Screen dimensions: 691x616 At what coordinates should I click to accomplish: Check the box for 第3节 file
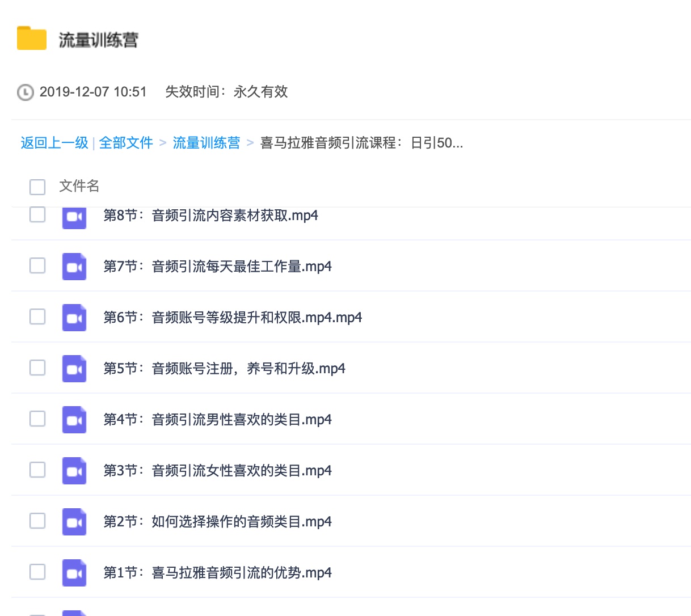[37, 470]
